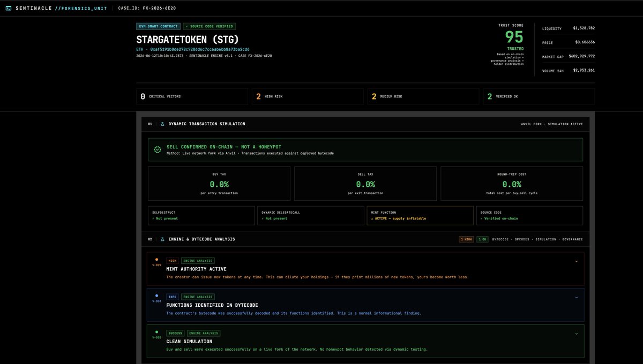Select the Verified OK summary card

tap(539, 96)
